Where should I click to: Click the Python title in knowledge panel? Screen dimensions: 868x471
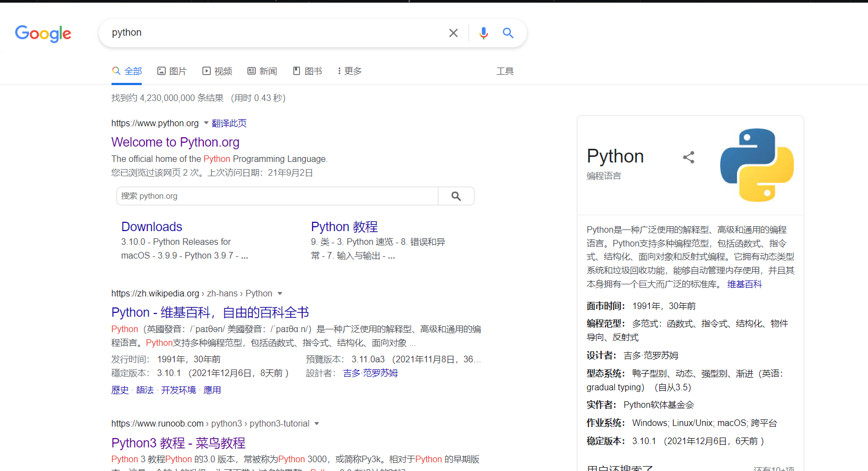[615, 156]
